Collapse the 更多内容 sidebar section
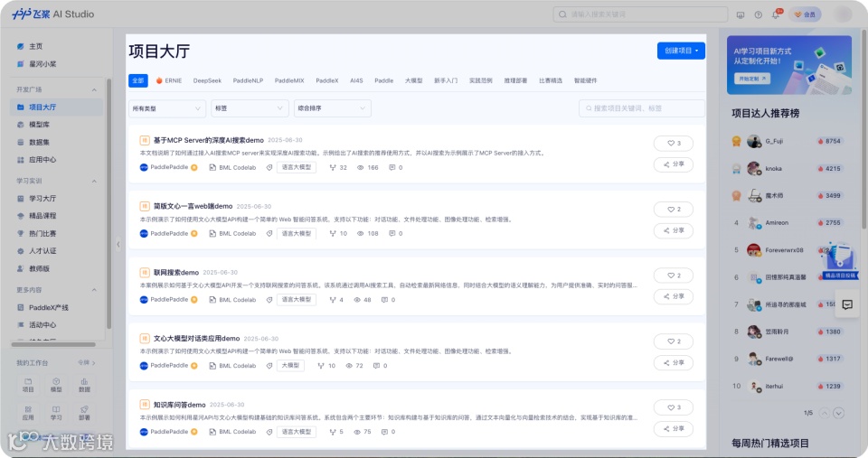This screenshot has width=868, height=458. [x=94, y=290]
